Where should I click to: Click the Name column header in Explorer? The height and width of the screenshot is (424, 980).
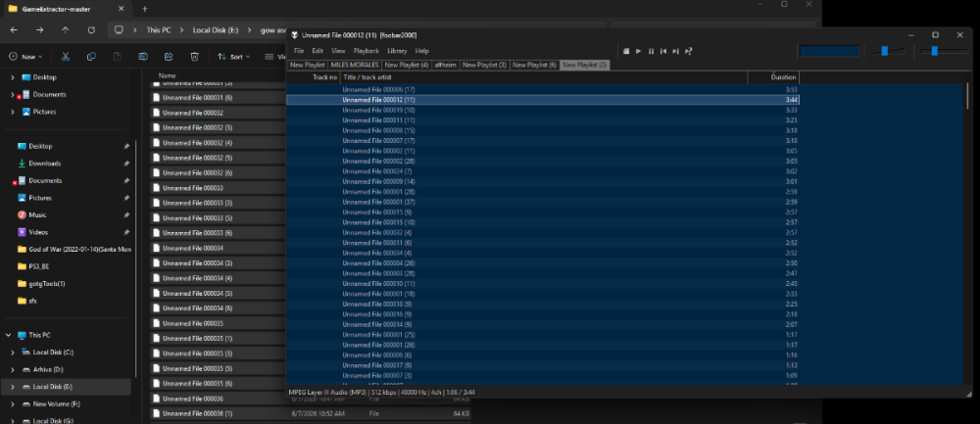[167, 75]
